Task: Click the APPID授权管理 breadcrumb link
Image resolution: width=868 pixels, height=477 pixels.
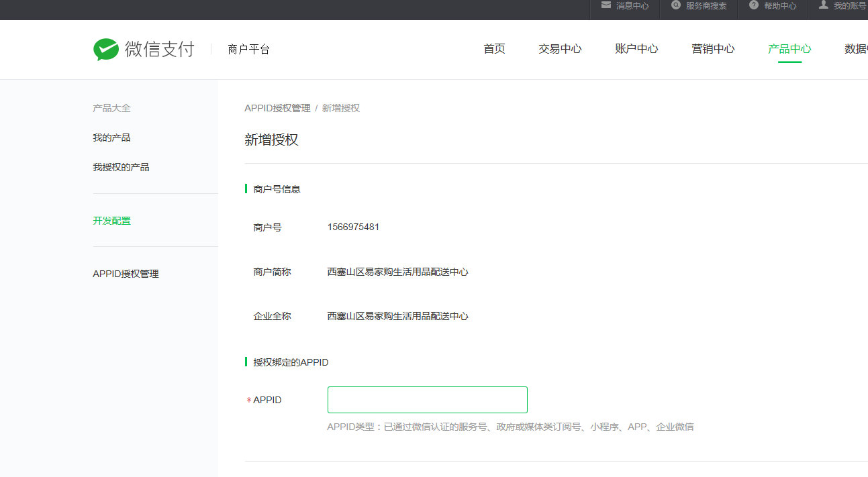Action: [x=277, y=108]
